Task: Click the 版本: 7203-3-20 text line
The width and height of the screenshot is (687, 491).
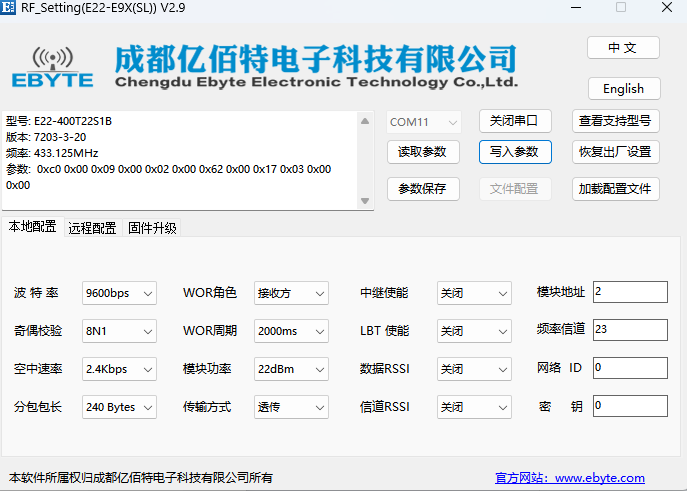Action: (x=46, y=137)
